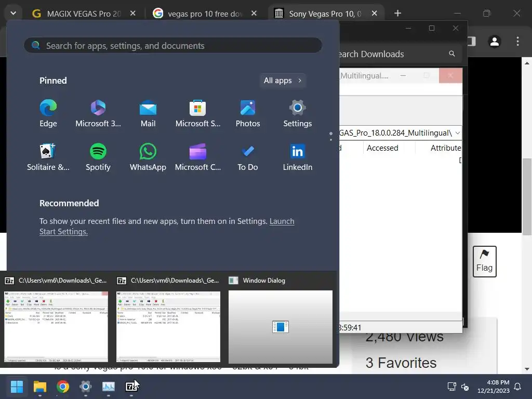Click the page scrollbar up arrow
Viewport: 532px width, 399px height.
click(x=527, y=63)
